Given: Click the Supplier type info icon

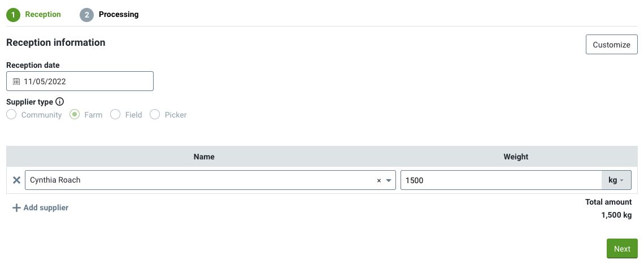Looking at the screenshot, I should 59,102.
